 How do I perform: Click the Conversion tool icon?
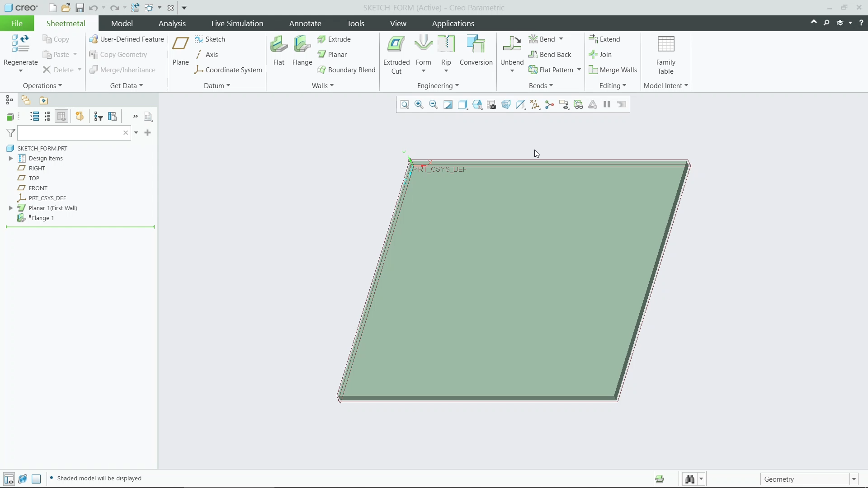pyautogui.click(x=476, y=44)
